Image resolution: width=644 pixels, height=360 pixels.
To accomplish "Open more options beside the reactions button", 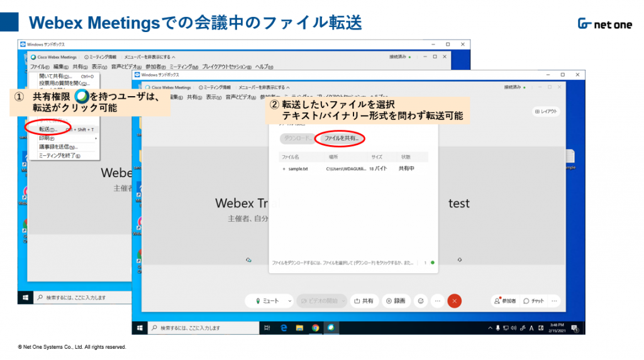I will point(438,301).
